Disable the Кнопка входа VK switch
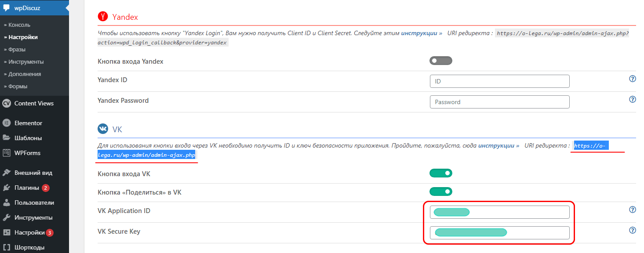Image resolution: width=644 pixels, height=253 pixels. tap(441, 173)
